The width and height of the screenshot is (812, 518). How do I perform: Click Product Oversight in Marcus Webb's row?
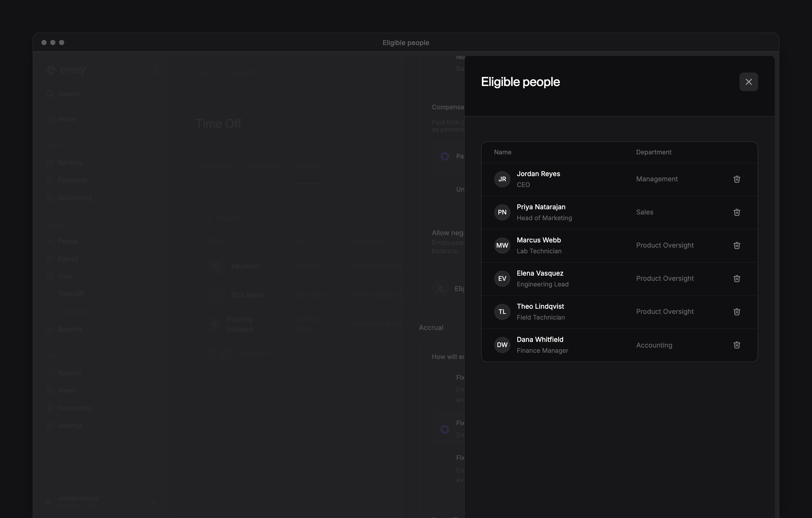tap(665, 246)
